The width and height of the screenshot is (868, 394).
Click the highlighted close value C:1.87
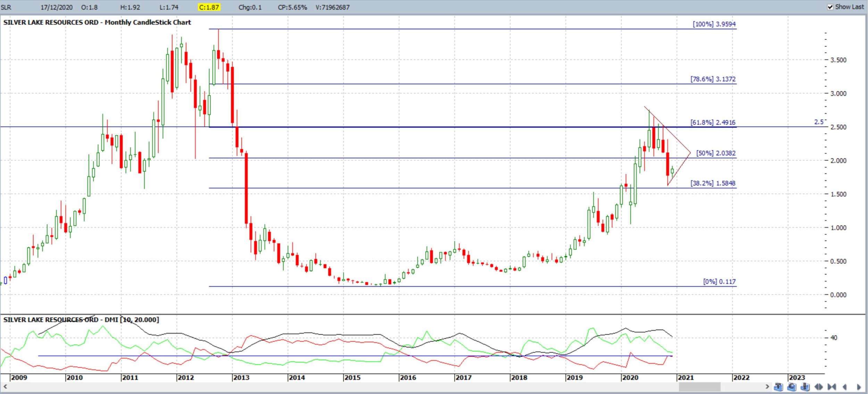click(x=209, y=7)
